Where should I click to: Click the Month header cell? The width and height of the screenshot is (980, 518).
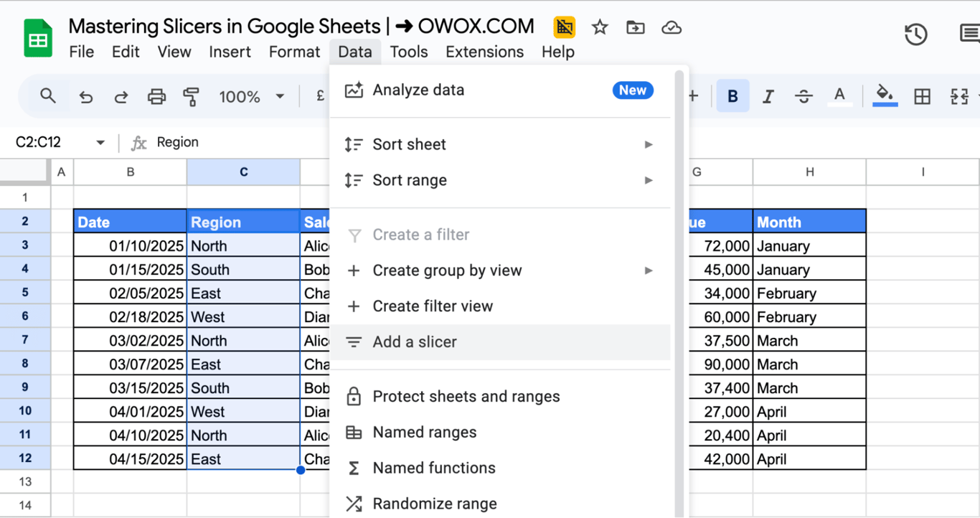809,222
